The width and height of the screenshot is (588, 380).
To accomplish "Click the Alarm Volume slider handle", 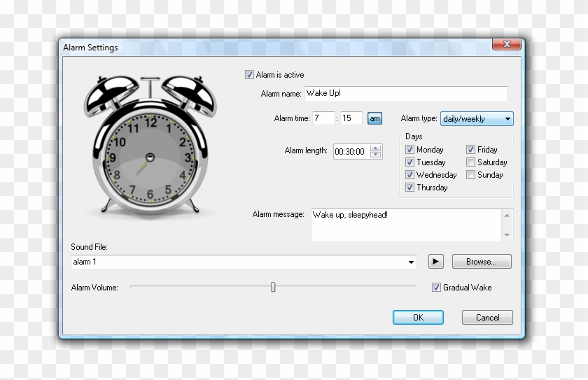I will [x=273, y=287].
